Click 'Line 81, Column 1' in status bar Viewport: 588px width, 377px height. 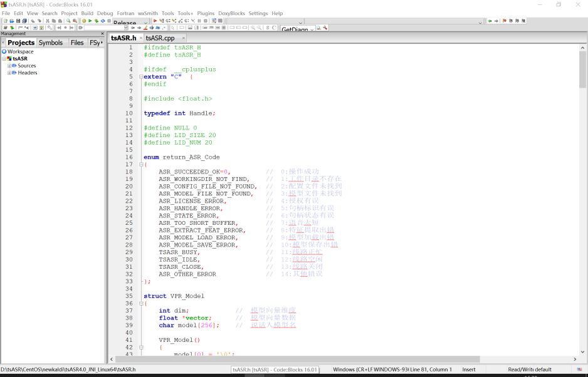coord(431,369)
